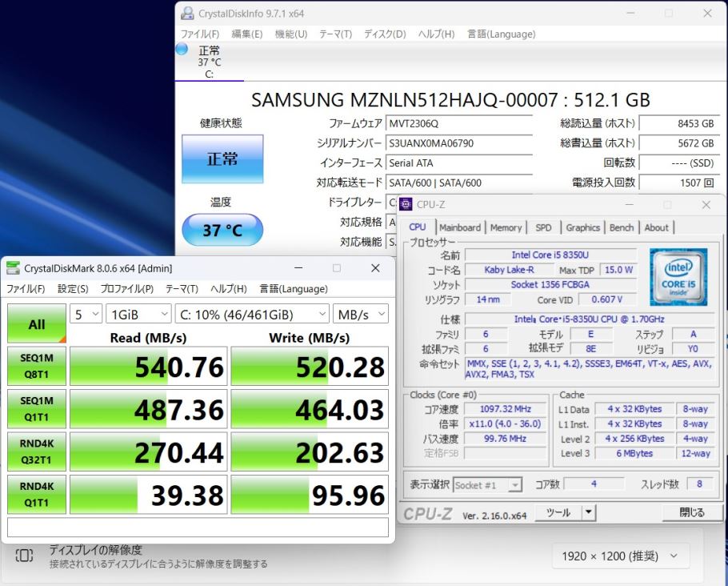Select the blue disk status circle for drive C:

point(182,50)
